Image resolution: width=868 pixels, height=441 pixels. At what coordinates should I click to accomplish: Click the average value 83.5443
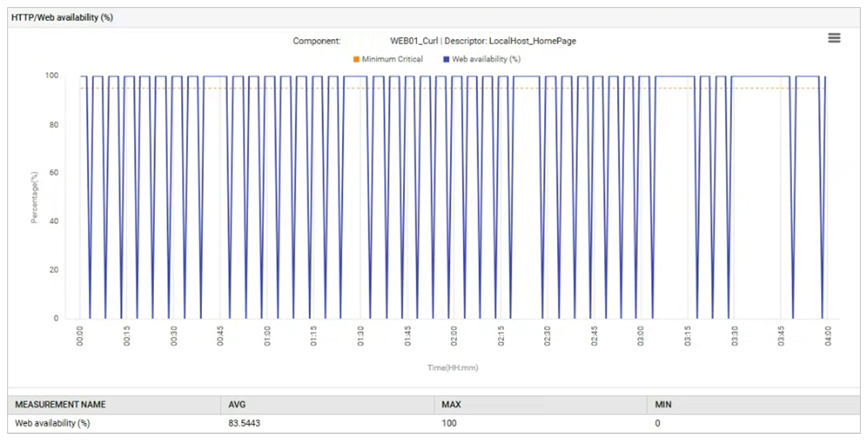coord(244,423)
